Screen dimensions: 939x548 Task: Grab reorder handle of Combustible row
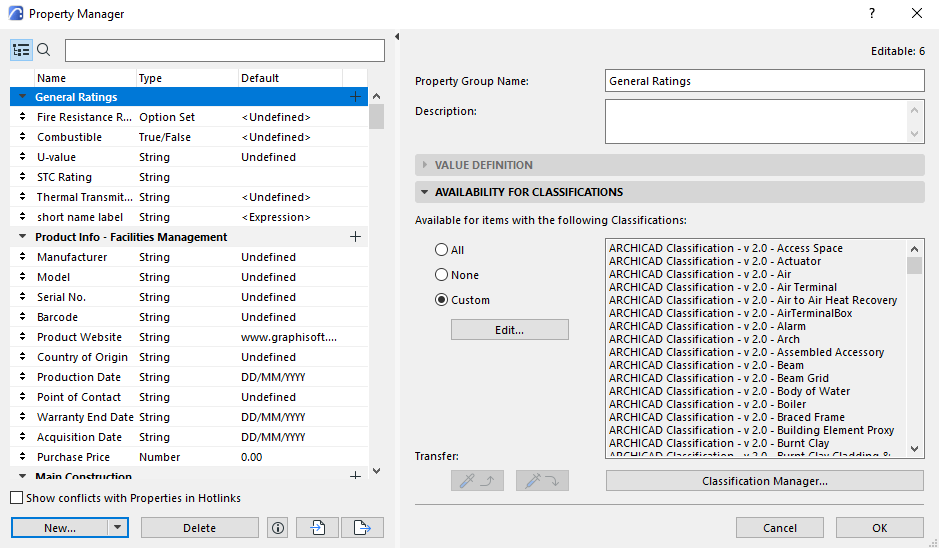pyautogui.click(x=22, y=137)
